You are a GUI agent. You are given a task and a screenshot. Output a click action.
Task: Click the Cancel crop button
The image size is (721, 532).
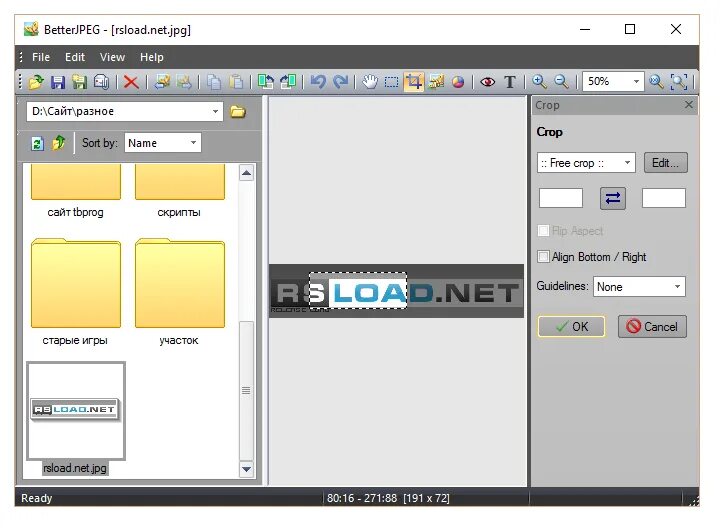pos(652,326)
